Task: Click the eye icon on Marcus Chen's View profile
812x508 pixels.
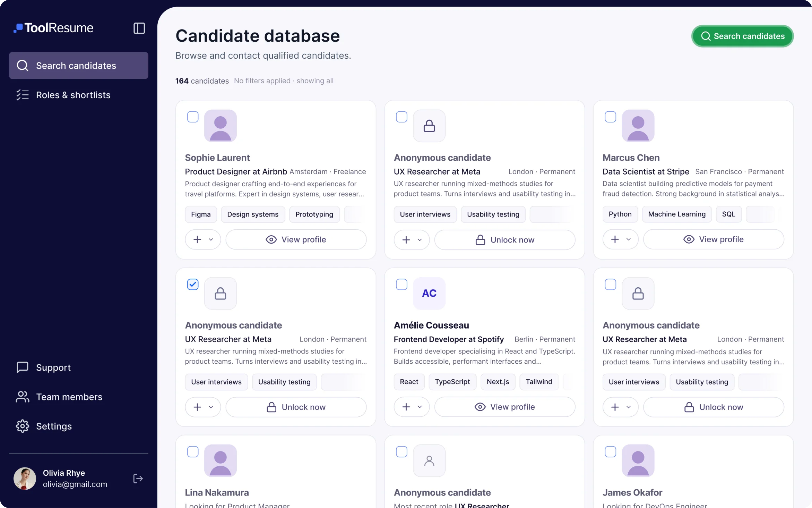Action: coord(689,239)
